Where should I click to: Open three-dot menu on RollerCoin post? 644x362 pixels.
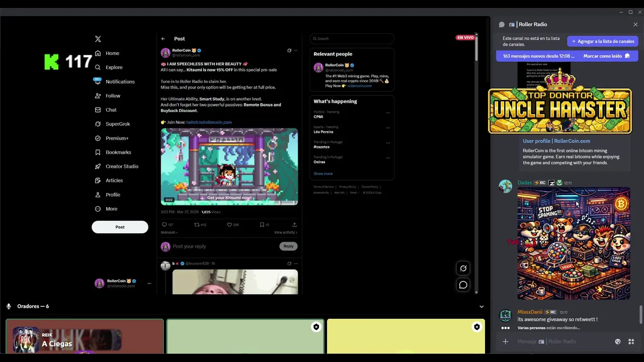click(296, 50)
